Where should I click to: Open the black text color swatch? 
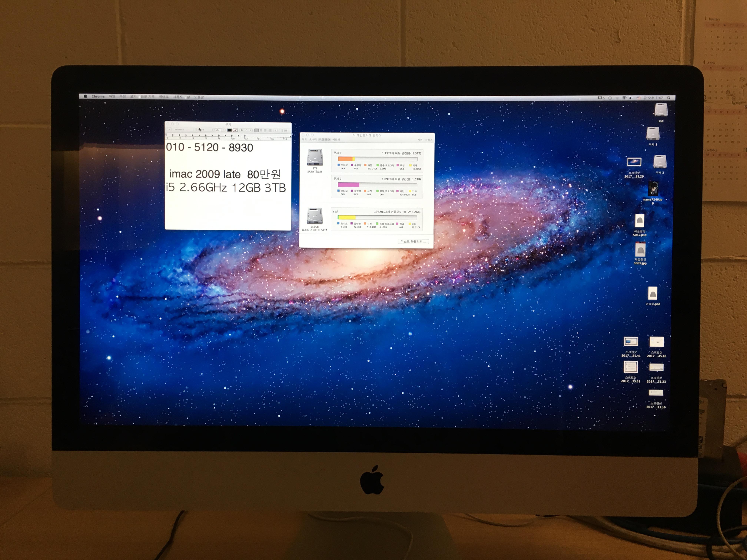pos(229,130)
